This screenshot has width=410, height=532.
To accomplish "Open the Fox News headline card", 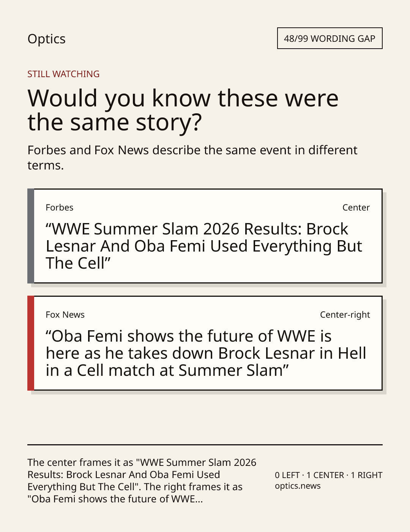I will [x=205, y=343].
